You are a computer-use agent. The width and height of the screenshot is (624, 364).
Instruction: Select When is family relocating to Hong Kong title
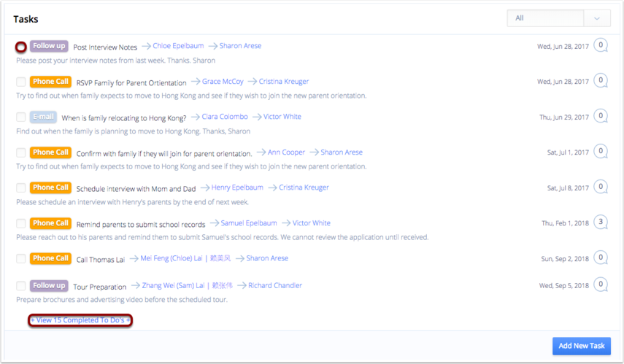[124, 118]
